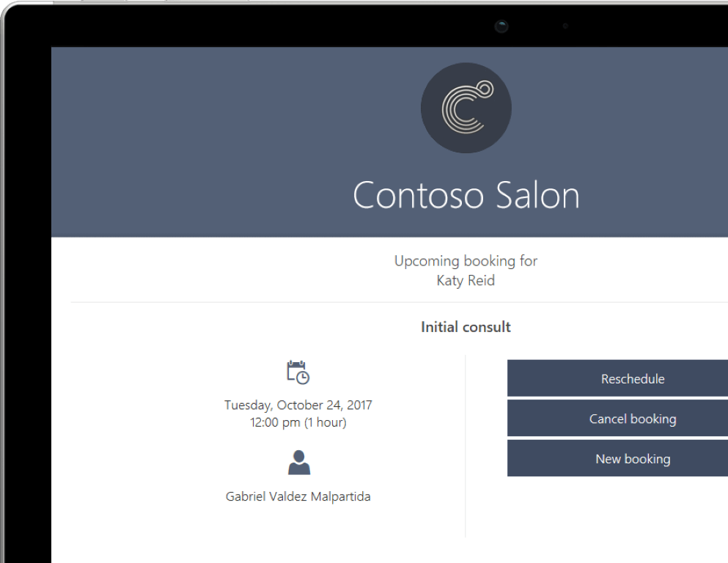728x563 pixels.
Task: Click the Tuesday, October 24, 2017 date
Action: point(298,405)
